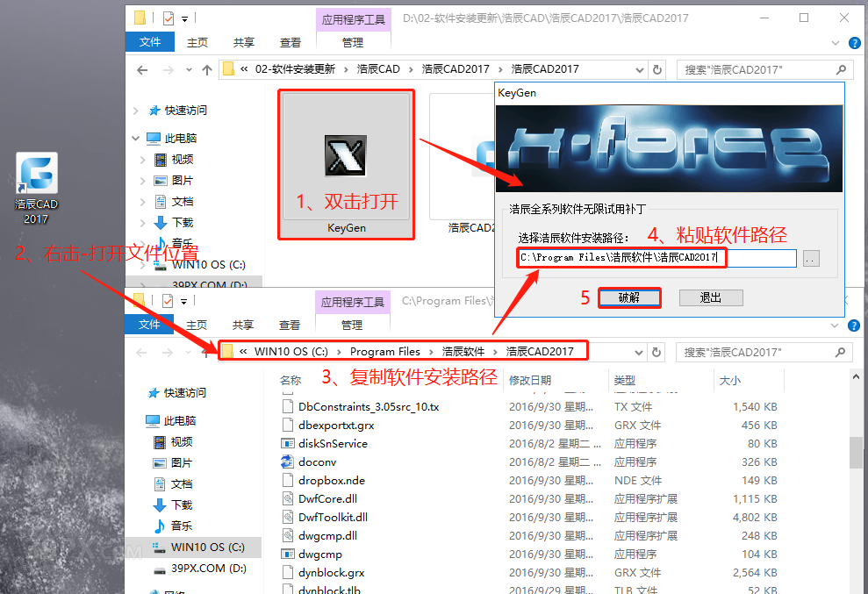Select 图片 in top Explorer navigation pane
Image resolution: width=868 pixels, height=594 pixels.
[x=183, y=181]
